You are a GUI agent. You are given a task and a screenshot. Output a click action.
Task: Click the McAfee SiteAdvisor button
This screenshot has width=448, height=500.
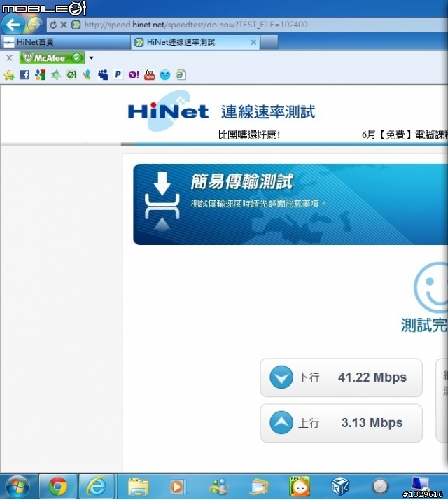coord(52,57)
